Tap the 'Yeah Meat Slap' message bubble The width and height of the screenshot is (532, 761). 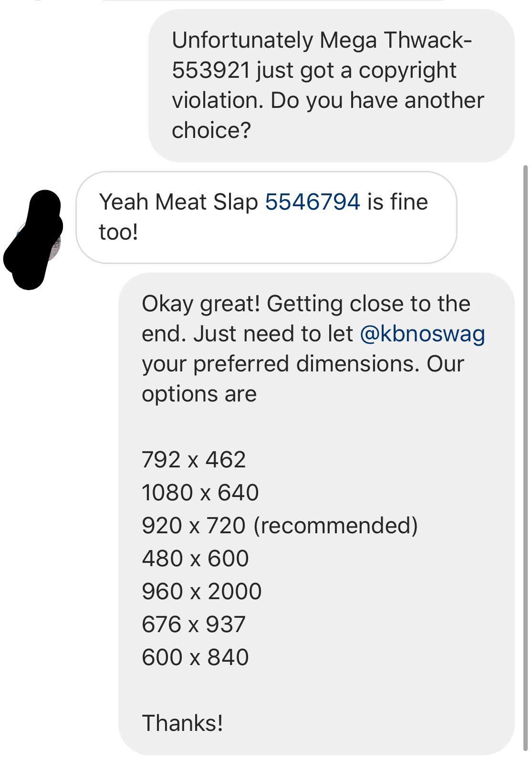[266, 218]
